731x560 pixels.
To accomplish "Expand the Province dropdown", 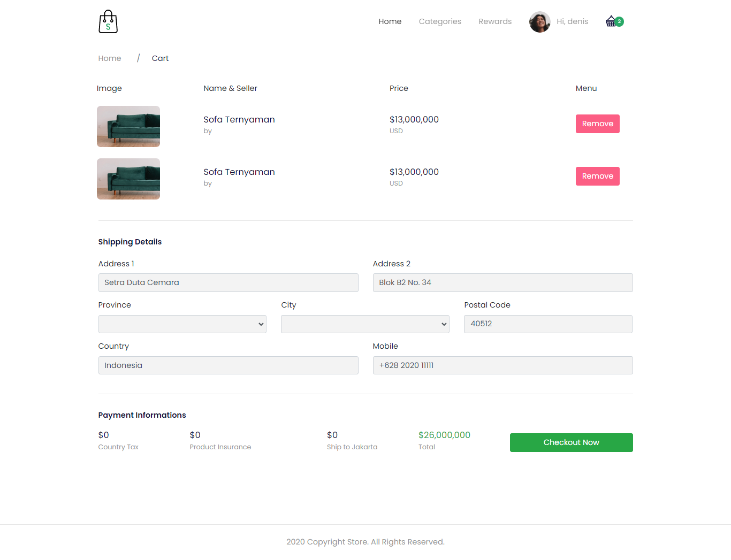I will pyautogui.click(x=182, y=324).
